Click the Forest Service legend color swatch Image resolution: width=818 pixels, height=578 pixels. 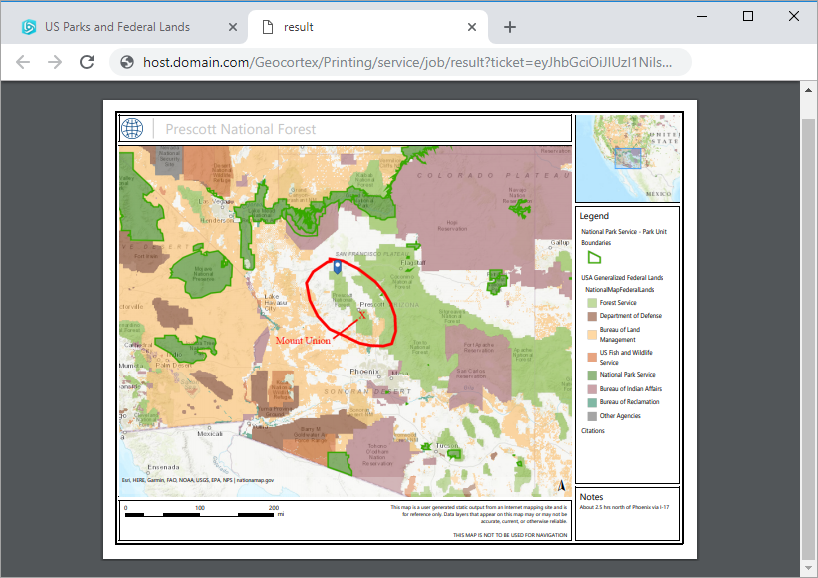click(x=592, y=302)
